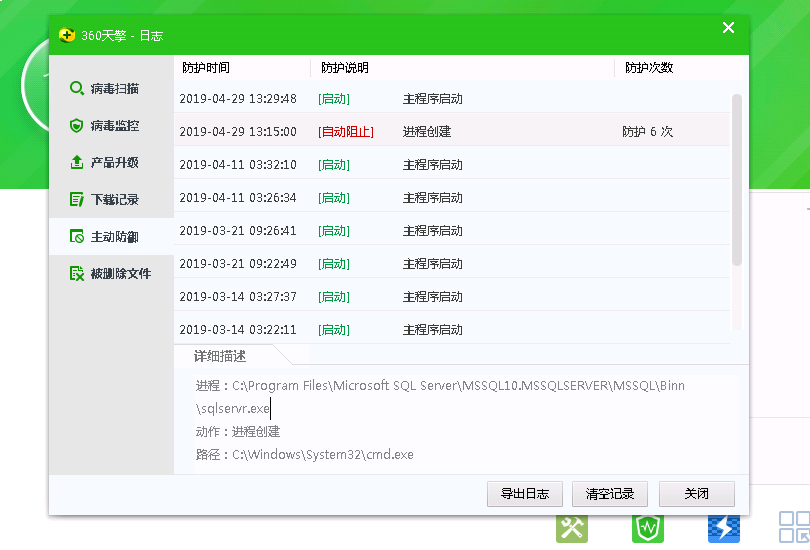Switch to the 主动防御 section
Screen dimensions: 810x550
[111, 237]
